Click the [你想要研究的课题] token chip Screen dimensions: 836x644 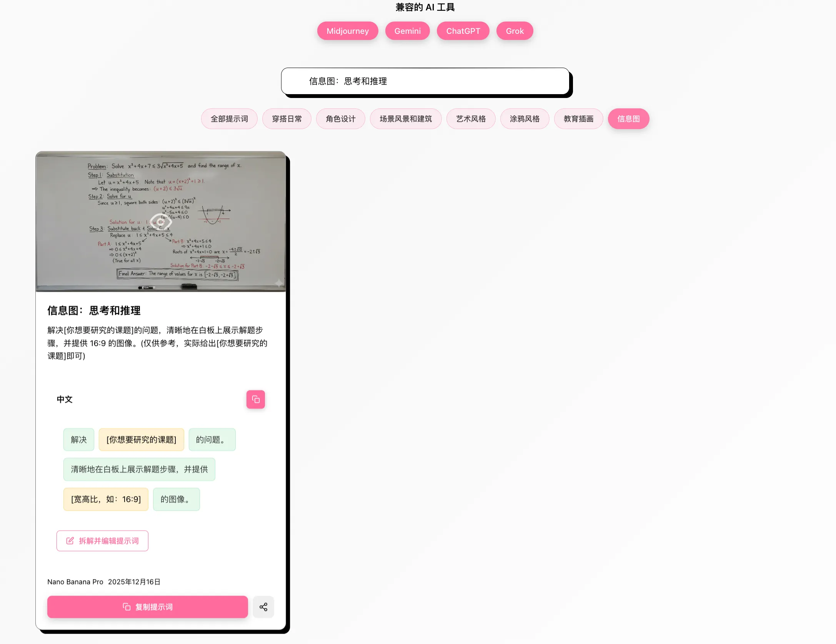pos(141,440)
